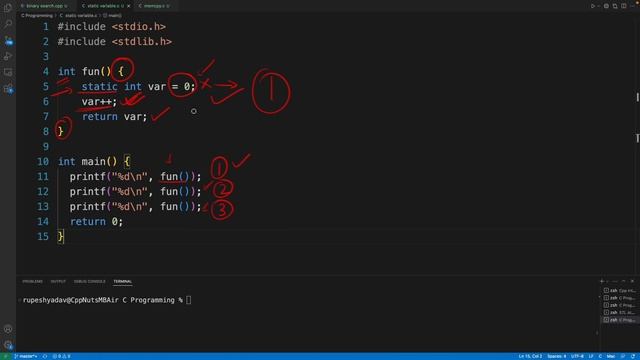Screen dimensions: 640x360
Task: Click C Programming folder in breadcrumb
Action: coord(37,16)
